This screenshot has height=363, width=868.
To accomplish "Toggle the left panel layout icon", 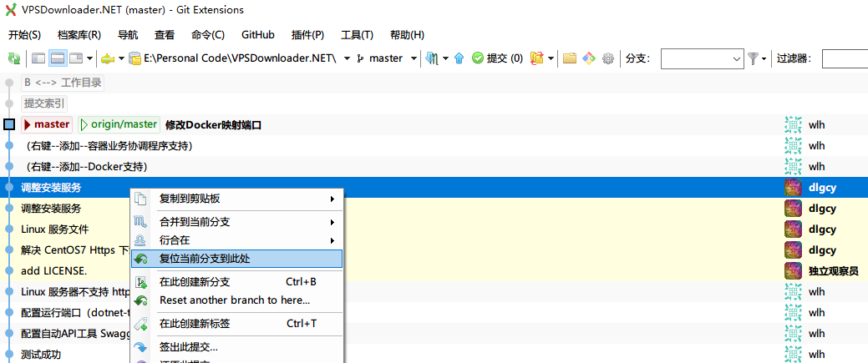I will [x=38, y=58].
